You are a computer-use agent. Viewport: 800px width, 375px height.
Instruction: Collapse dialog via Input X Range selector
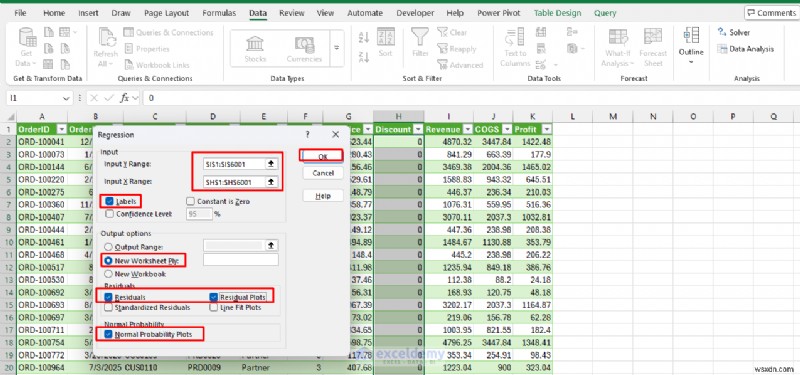click(x=271, y=182)
